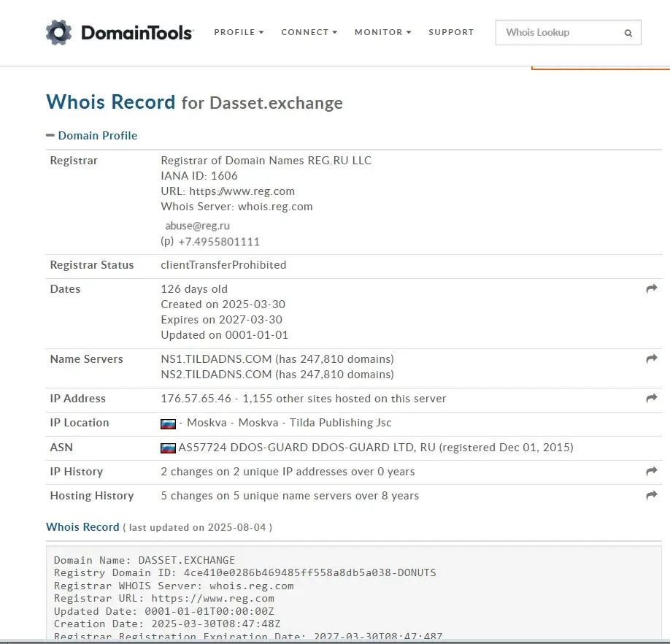Image resolution: width=670 pixels, height=644 pixels.
Task: Click NS1.TILDADNS.COM name server entry
Action: (x=216, y=359)
